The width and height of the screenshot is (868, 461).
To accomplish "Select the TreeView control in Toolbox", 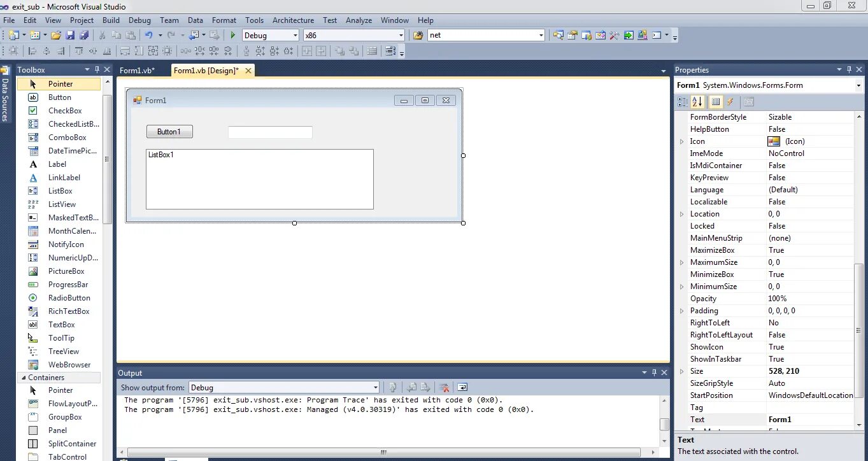I will 59,351.
